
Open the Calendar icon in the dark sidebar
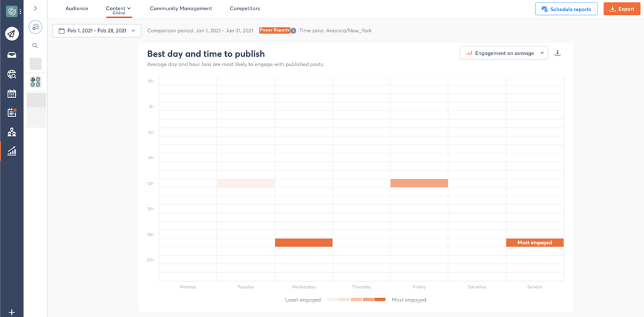[12, 94]
